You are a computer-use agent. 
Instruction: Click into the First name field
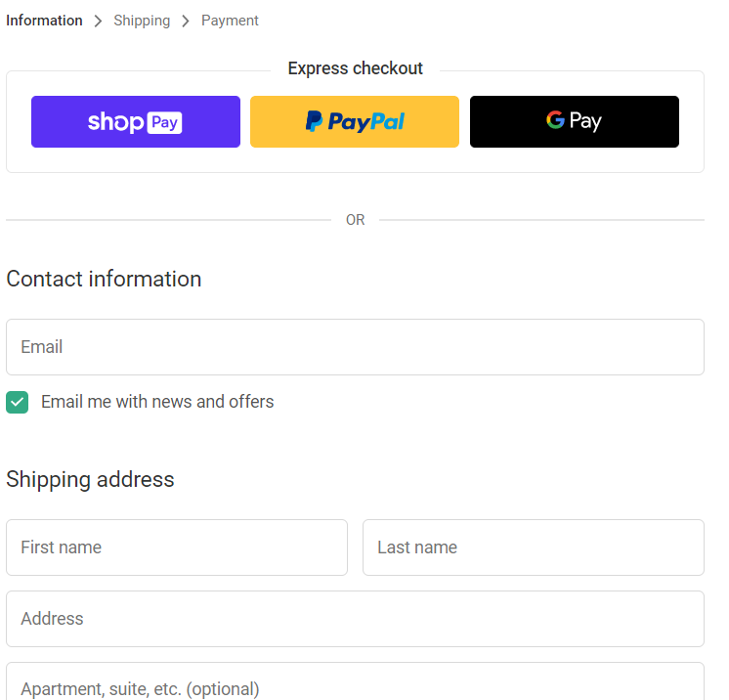point(177,547)
